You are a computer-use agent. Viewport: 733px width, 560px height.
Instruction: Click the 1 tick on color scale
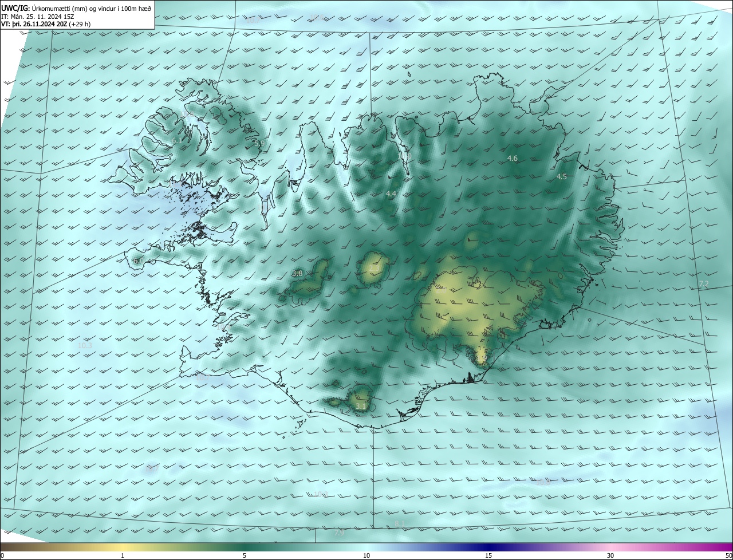pos(123,555)
